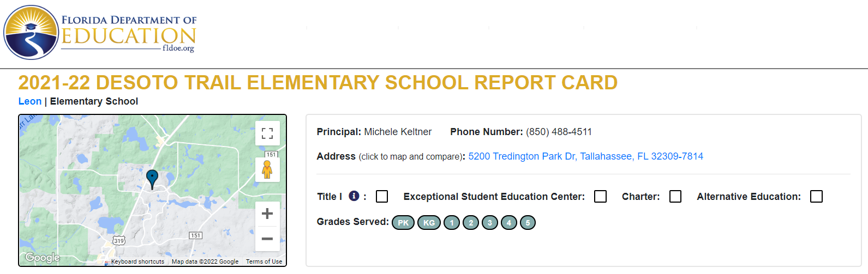This screenshot has width=868, height=274.
Task: Toggle the Title I checkbox
Action: pyautogui.click(x=382, y=197)
